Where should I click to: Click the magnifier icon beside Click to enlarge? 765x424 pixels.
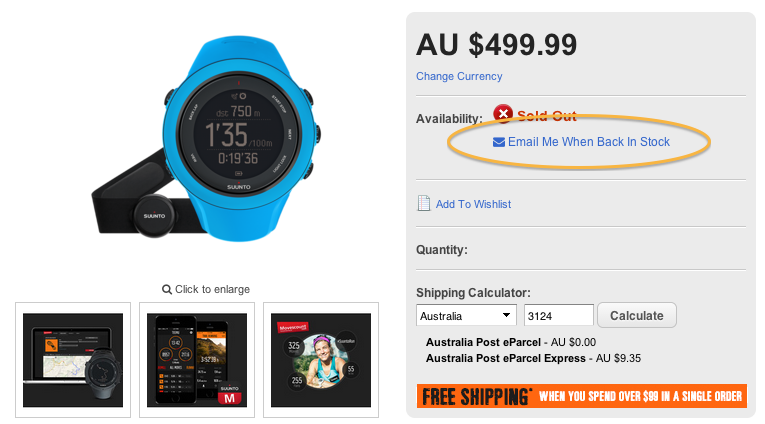coord(167,290)
